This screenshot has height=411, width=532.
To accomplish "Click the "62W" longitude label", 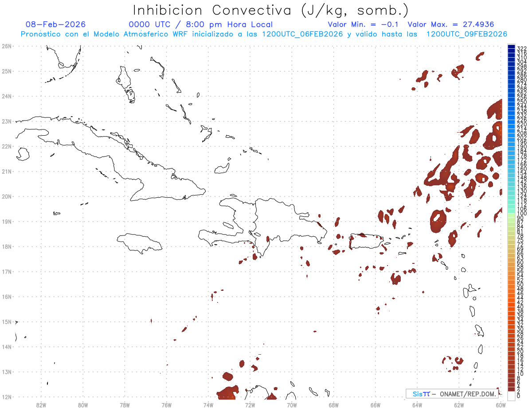I will pyautogui.click(x=459, y=404).
